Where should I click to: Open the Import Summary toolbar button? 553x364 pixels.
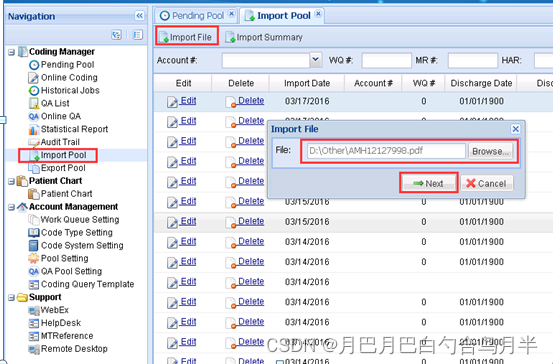point(264,37)
